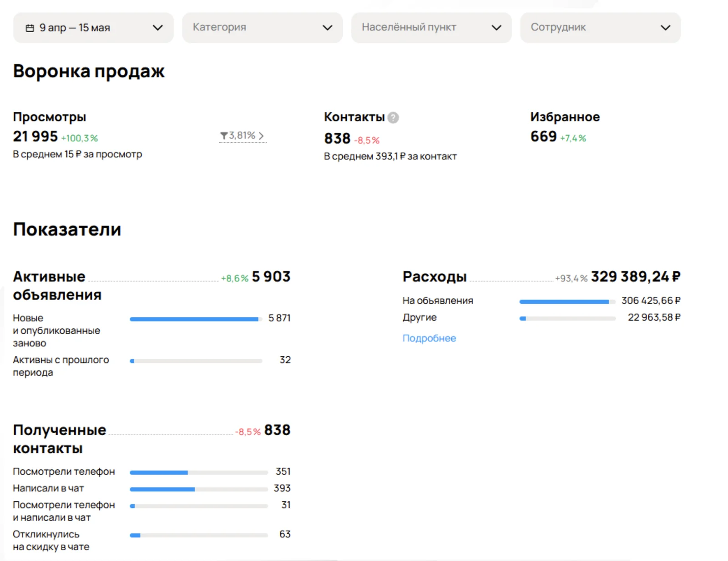Click the Просмотры value 21 995
The width and height of the screenshot is (728, 561).
(x=35, y=136)
